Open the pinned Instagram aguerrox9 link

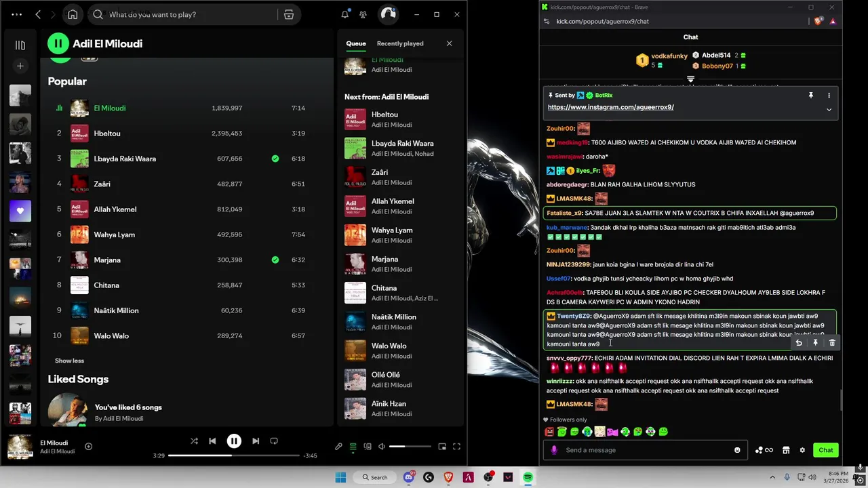(x=611, y=107)
